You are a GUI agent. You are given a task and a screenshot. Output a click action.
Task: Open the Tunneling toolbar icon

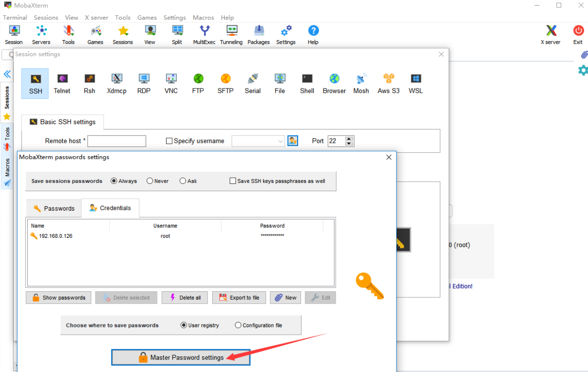[231, 35]
